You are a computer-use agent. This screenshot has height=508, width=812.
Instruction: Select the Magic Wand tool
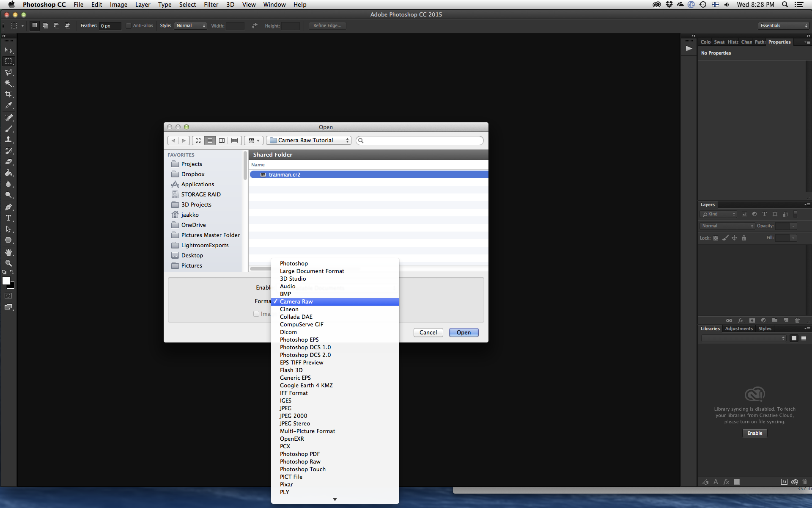pos(8,83)
